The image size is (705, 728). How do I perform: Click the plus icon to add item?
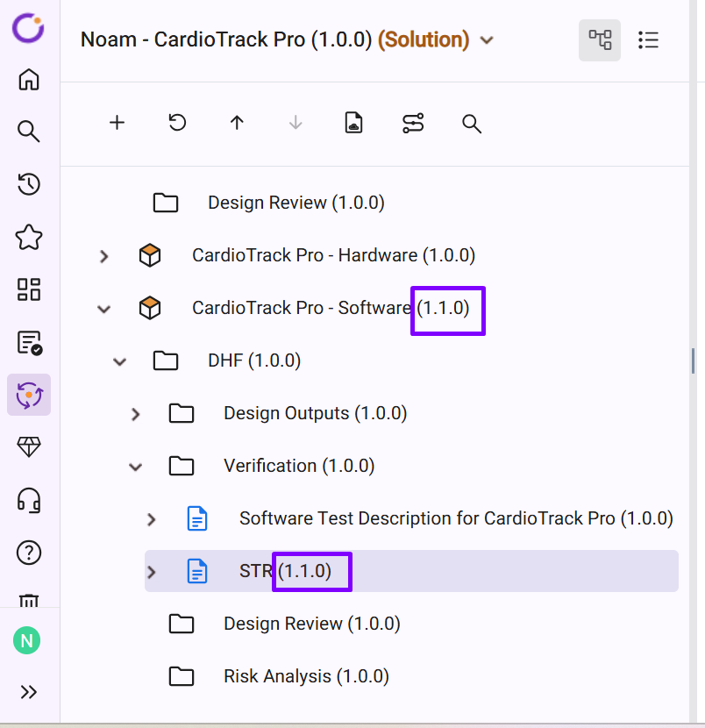coord(117,124)
